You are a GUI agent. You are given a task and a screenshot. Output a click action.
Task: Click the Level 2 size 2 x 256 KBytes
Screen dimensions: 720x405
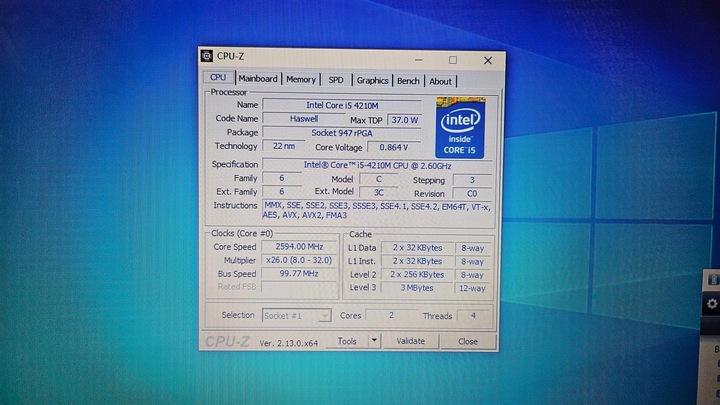tap(417, 274)
